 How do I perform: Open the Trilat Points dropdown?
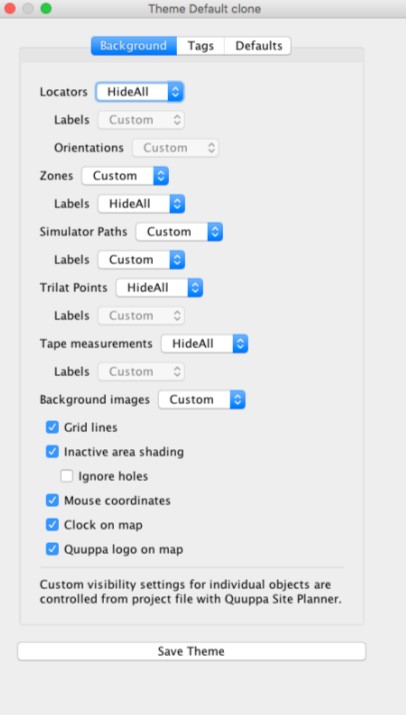(159, 288)
